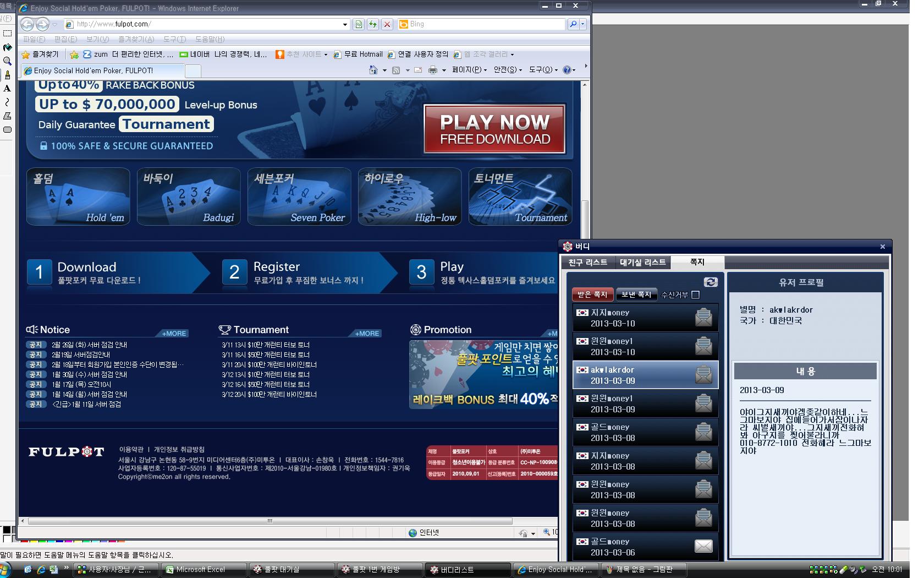Go to the home page via house icon
Screen dimensions: 924x578
(373, 70)
